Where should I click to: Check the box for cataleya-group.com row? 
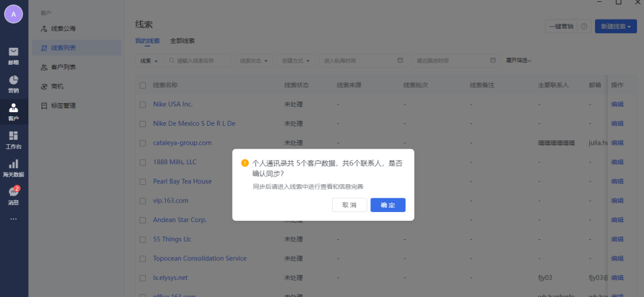(x=143, y=143)
